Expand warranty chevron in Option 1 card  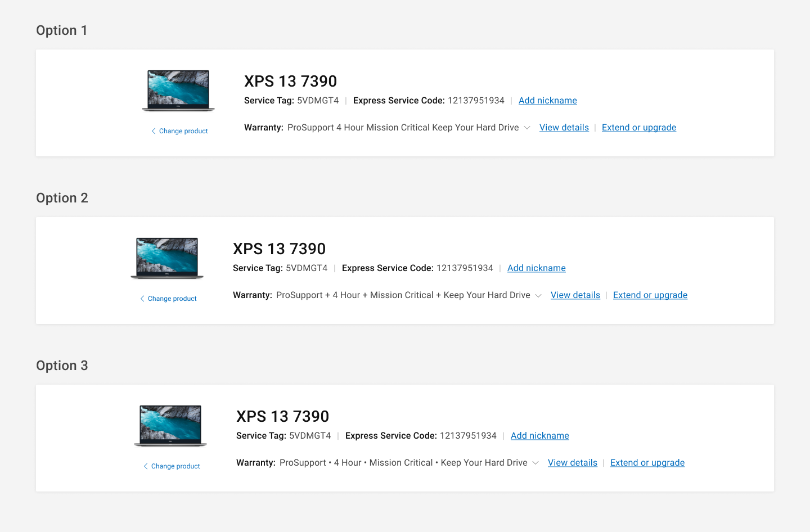tap(527, 128)
